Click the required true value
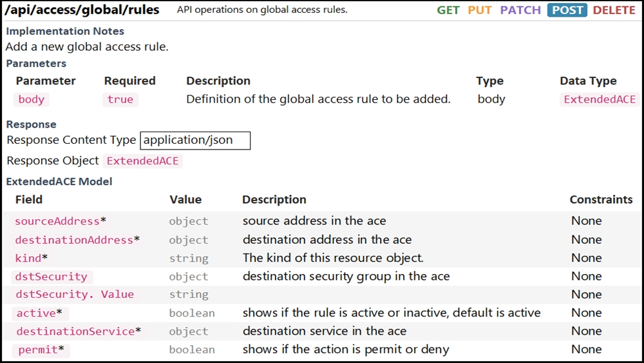Viewport: 644px width, 363px height. 120,99
